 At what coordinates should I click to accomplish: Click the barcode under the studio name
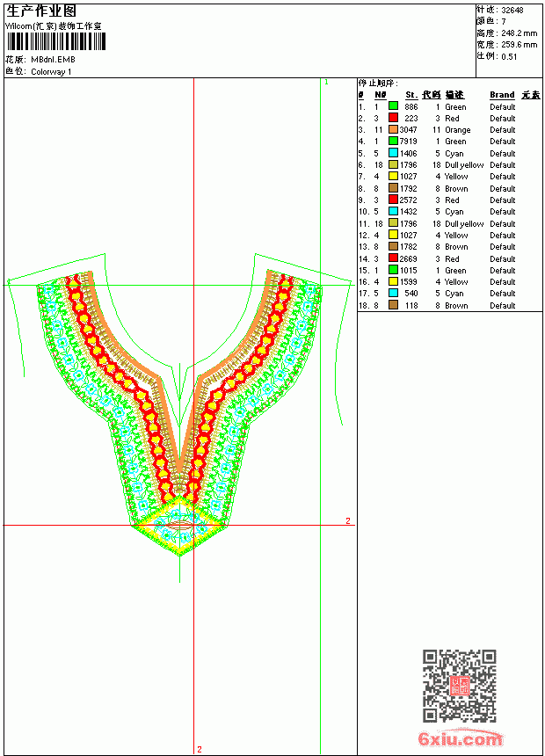[56, 41]
